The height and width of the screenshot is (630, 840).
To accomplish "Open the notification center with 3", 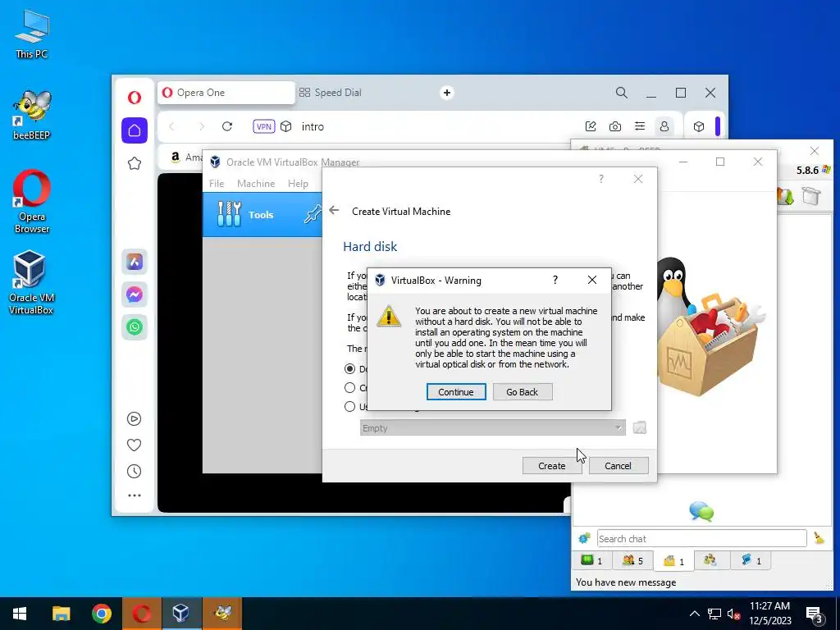I will 815,614.
